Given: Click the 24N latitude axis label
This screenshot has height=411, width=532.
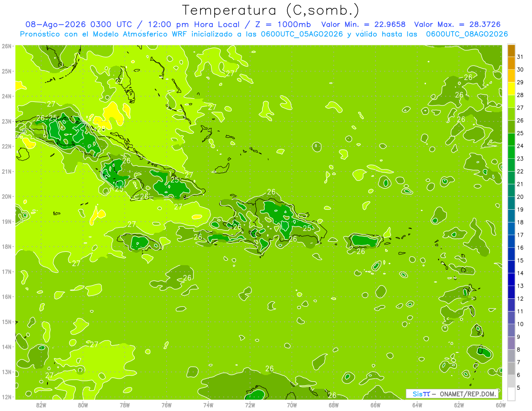Looking at the screenshot, I should [7, 96].
